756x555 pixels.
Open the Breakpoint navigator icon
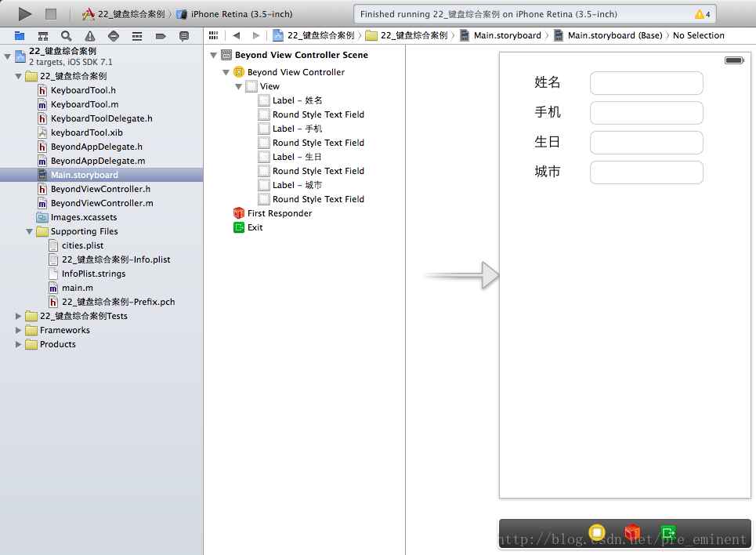161,36
